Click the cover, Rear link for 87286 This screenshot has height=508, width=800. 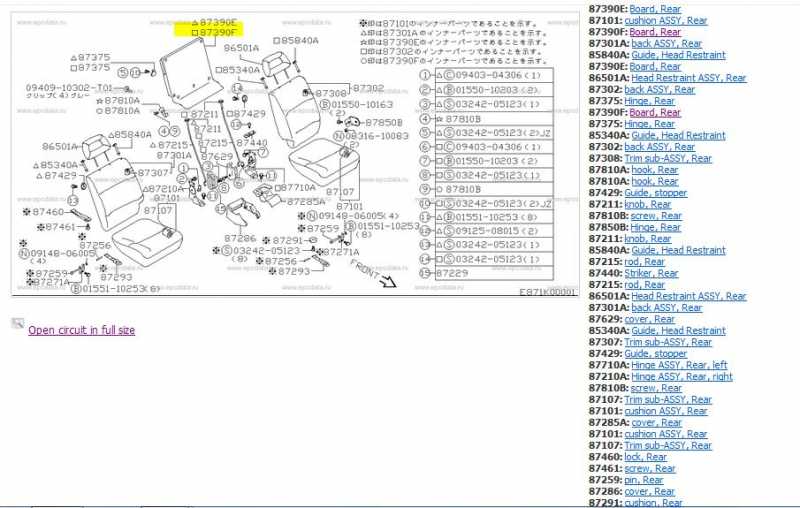pos(650,491)
